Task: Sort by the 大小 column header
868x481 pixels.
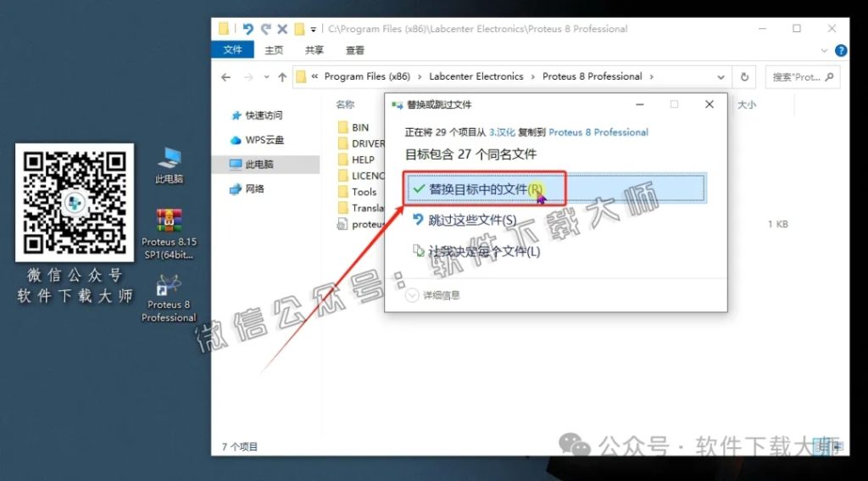Action: tap(746, 104)
